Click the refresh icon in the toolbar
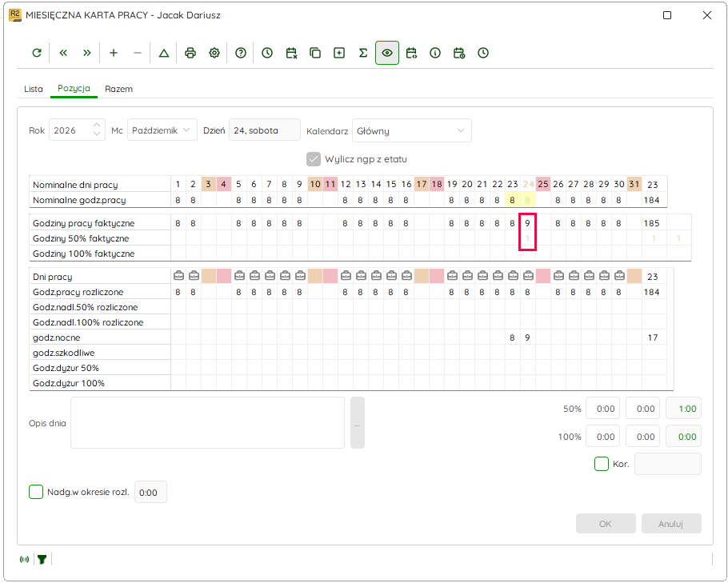 (x=37, y=53)
